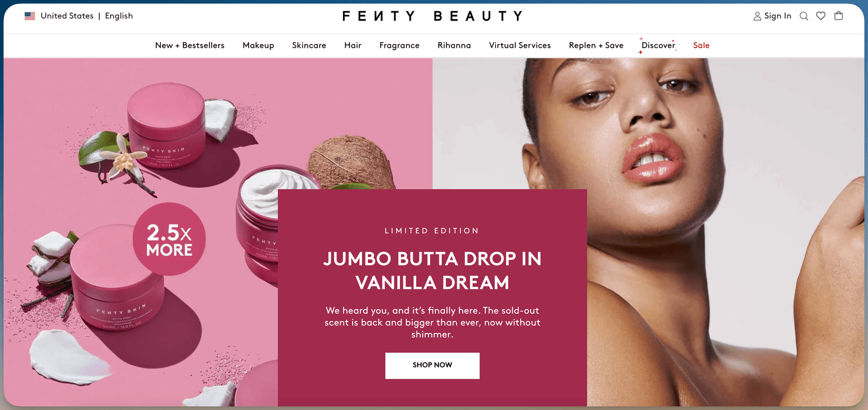
Task: Change region from United States
Action: pos(67,16)
